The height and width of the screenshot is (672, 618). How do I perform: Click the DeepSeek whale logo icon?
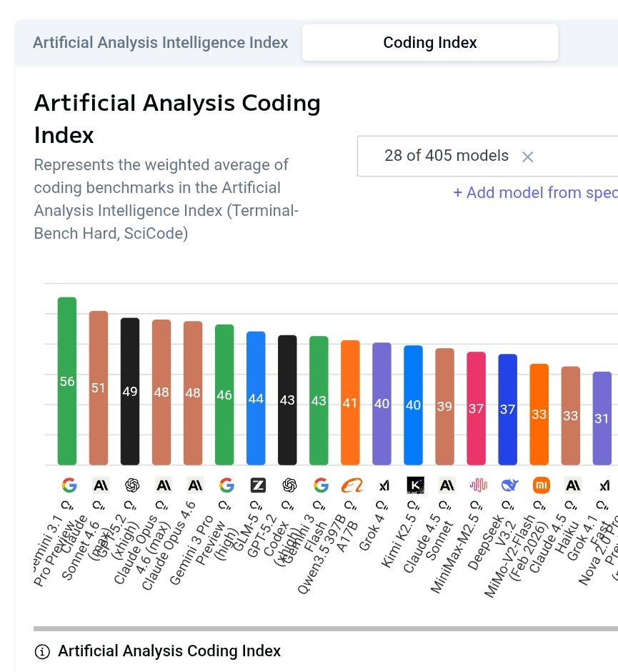point(509,485)
